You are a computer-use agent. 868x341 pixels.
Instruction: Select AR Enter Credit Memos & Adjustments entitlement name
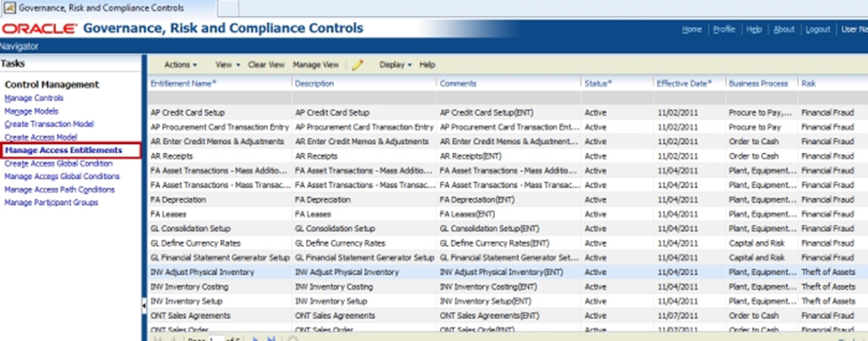point(217,142)
